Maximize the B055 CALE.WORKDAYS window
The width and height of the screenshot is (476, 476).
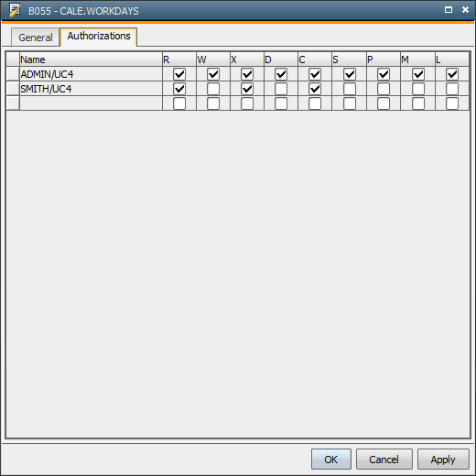449,10
